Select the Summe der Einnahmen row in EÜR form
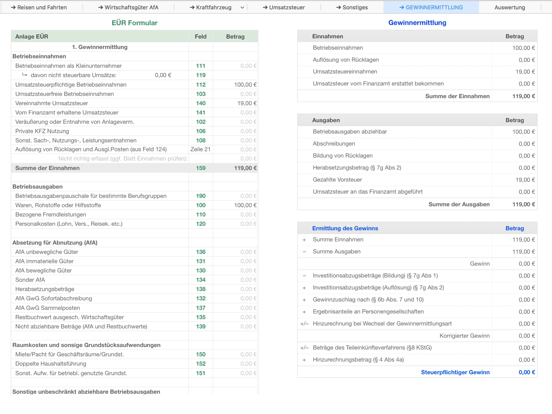Image resolution: width=552 pixels, height=414 pixels. pos(134,168)
